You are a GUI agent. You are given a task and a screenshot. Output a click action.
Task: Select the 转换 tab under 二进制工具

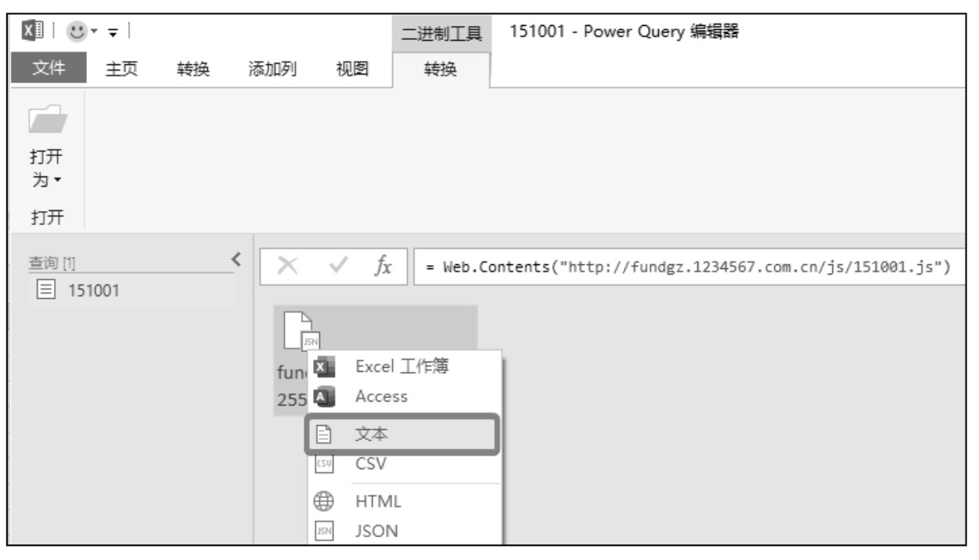click(x=441, y=70)
